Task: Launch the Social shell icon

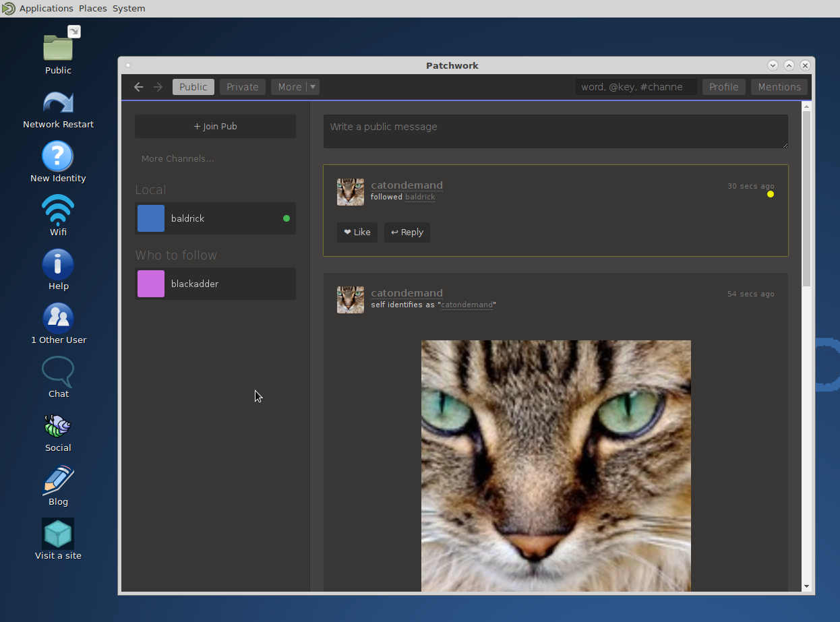Action: (x=58, y=425)
